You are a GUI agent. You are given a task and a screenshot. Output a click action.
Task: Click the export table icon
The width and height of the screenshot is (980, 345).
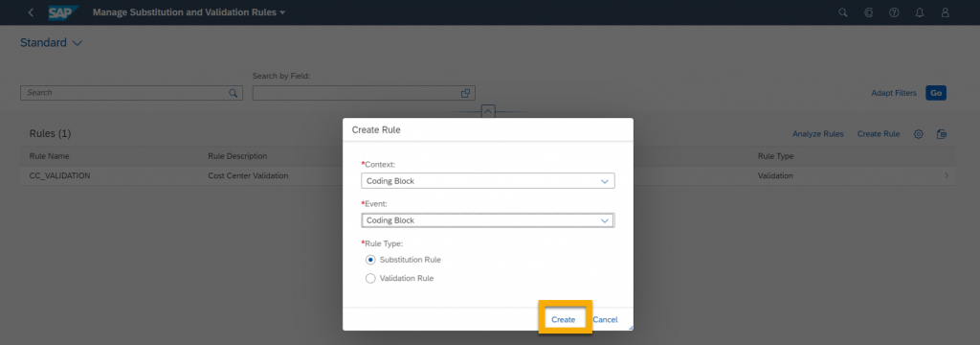[x=942, y=134]
